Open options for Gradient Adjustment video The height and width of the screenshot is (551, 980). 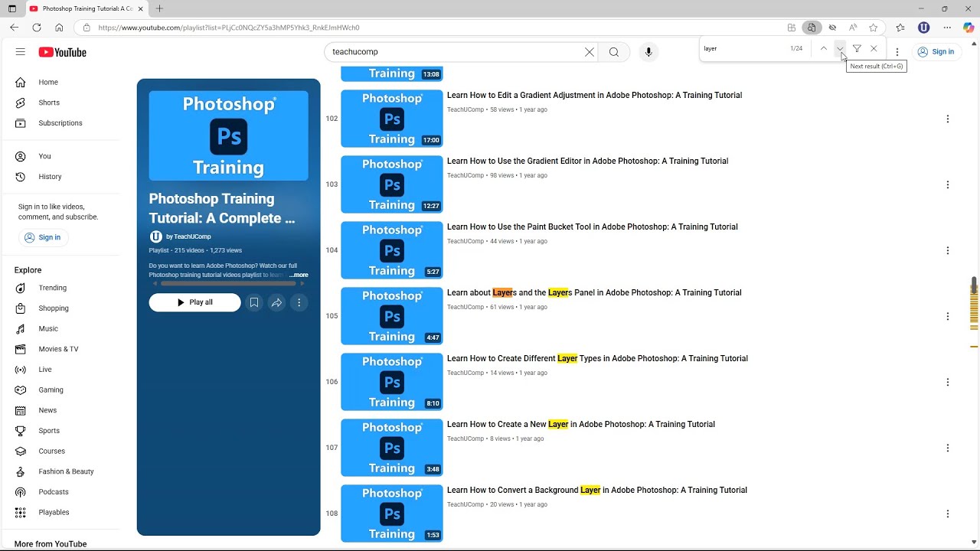(948, 119)
